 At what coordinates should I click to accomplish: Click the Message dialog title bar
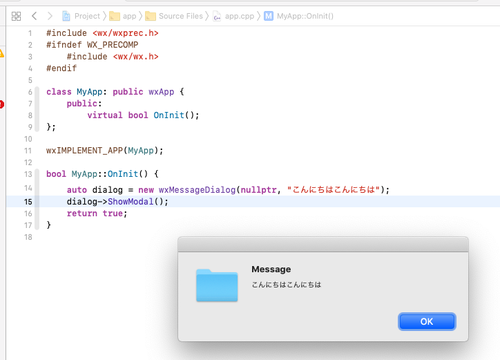[323, 244]
